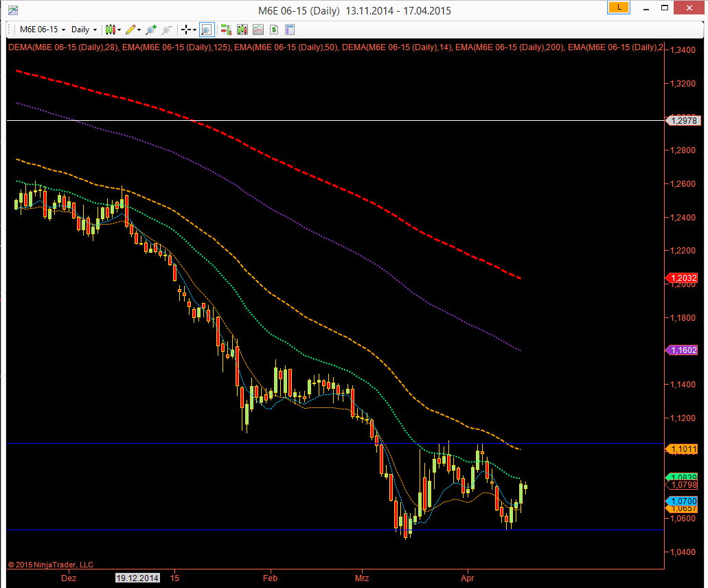Minimize the chart window
The image size is (708, 588).
pos(646,8)
